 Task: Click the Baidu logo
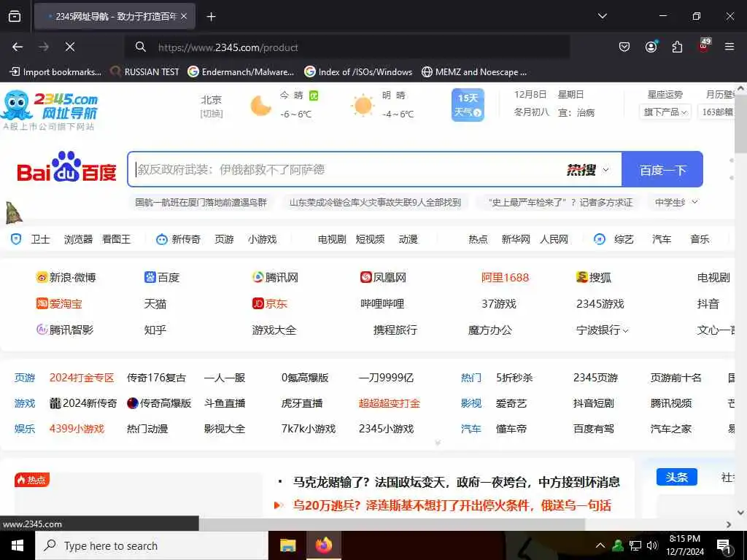pos(66,168)
